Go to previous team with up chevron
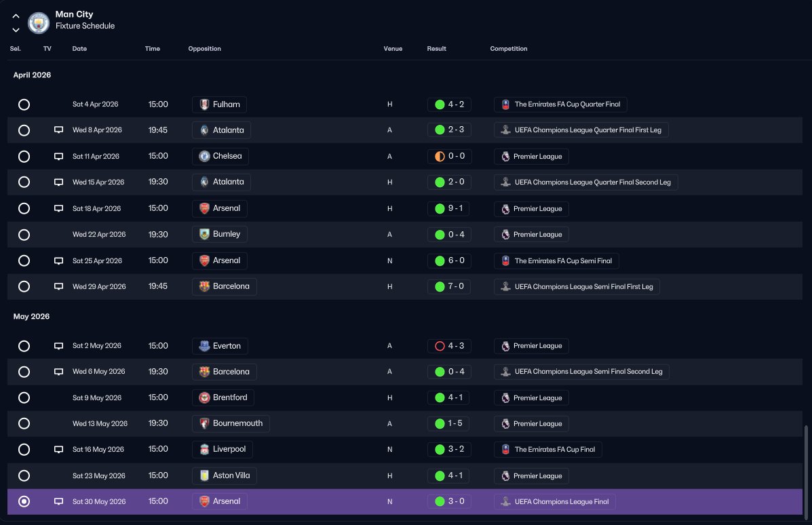The width and height of the screenshot is (812, 525). 16,16
